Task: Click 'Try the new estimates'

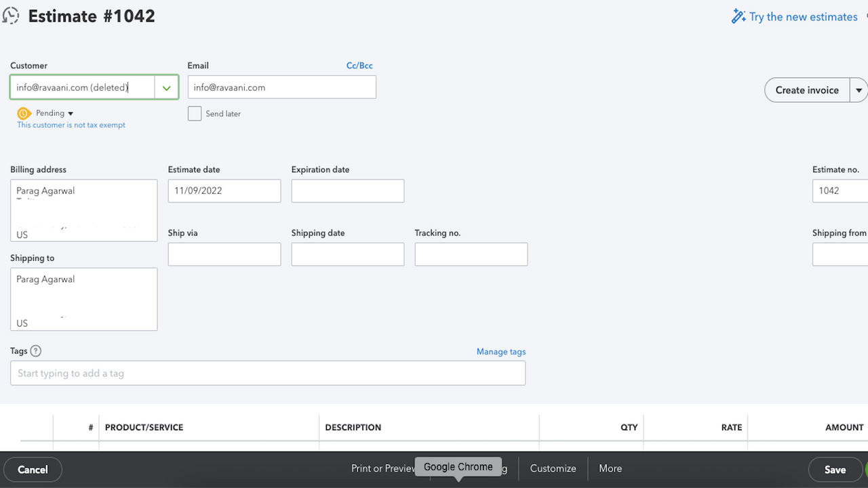Action: (x=804, y=16)
